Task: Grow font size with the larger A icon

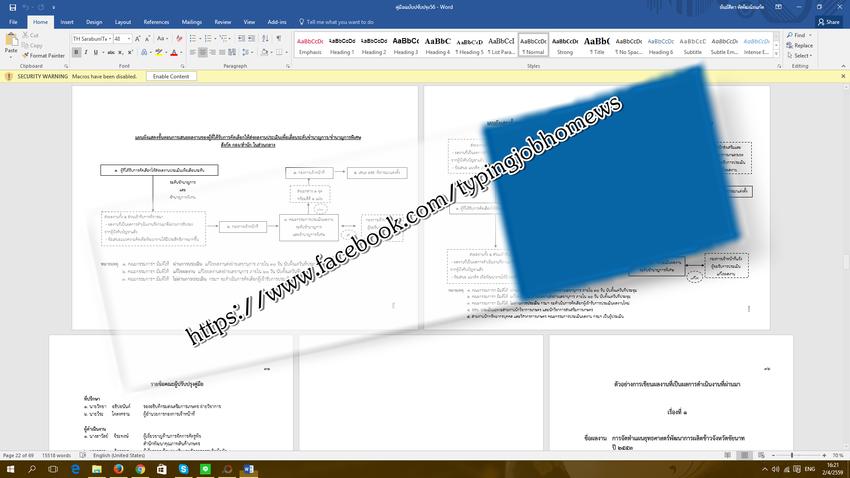Action: click(x=138, y=38)
